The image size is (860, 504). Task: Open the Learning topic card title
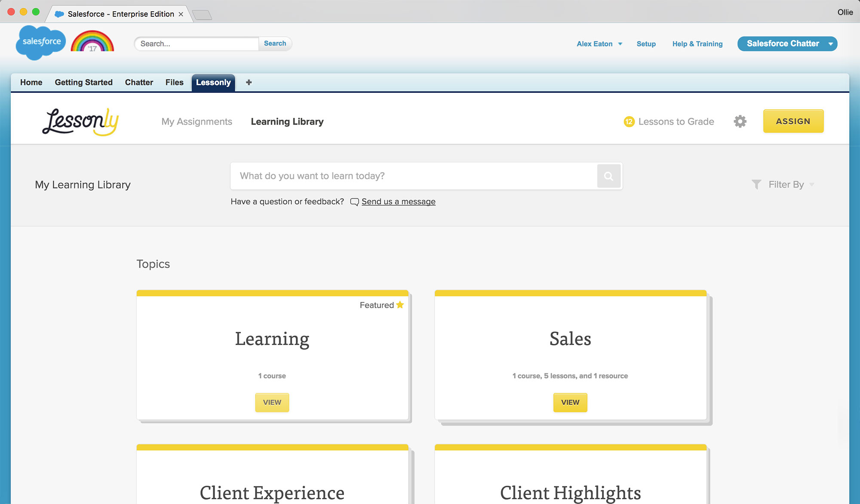point(272,339)
